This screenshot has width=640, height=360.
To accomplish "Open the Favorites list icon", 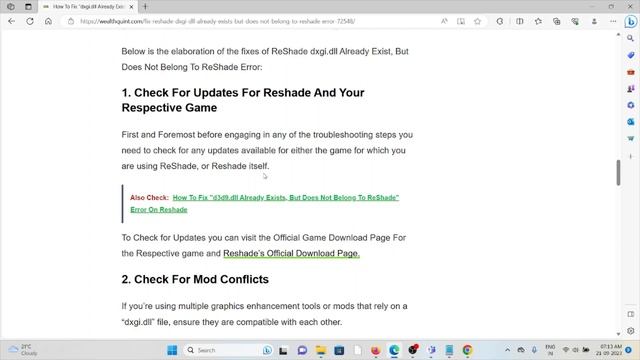I will coord(538,21).
